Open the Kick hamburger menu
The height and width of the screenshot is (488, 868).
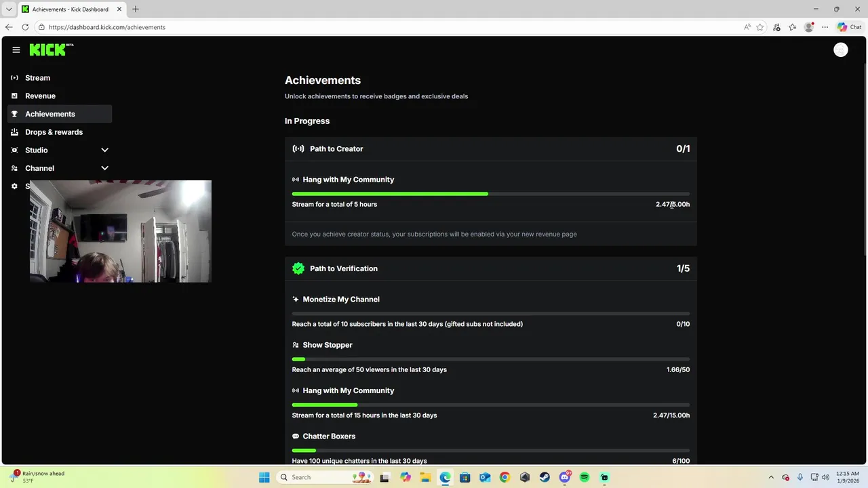point(16,49)
